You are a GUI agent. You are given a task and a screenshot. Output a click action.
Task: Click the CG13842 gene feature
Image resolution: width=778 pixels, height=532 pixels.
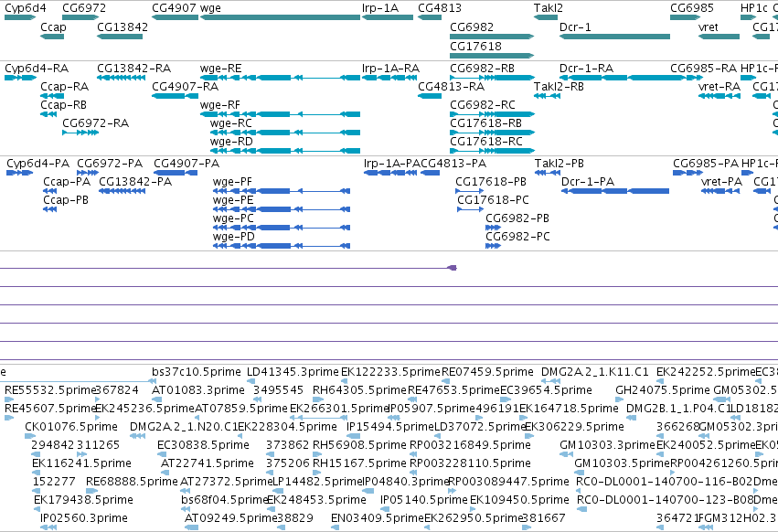120,37
